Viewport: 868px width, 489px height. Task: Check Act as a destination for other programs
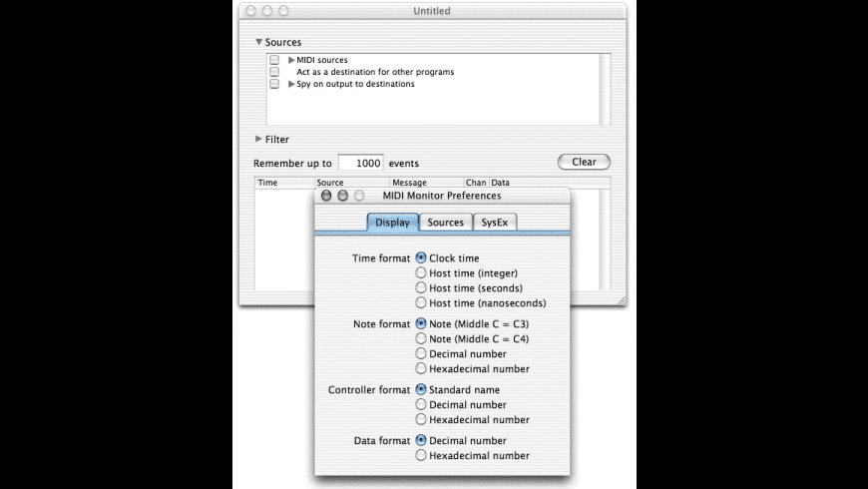274,72
